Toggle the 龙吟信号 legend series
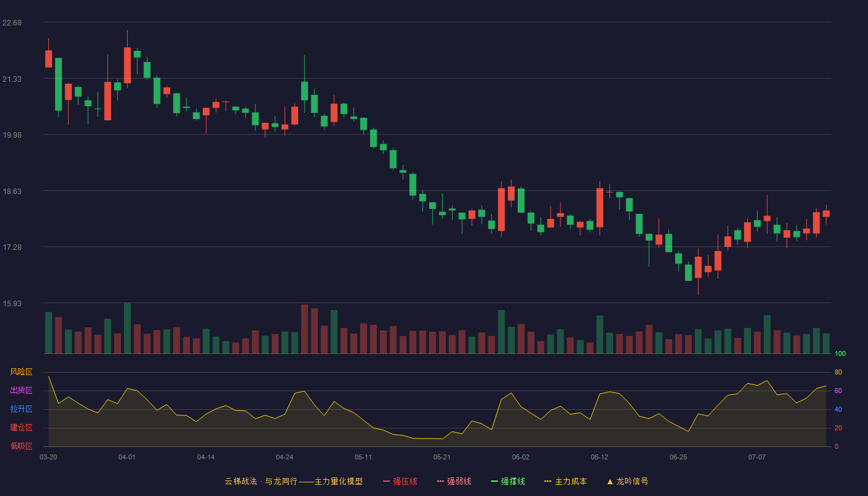The image size is (868, 496). [627, 481]
